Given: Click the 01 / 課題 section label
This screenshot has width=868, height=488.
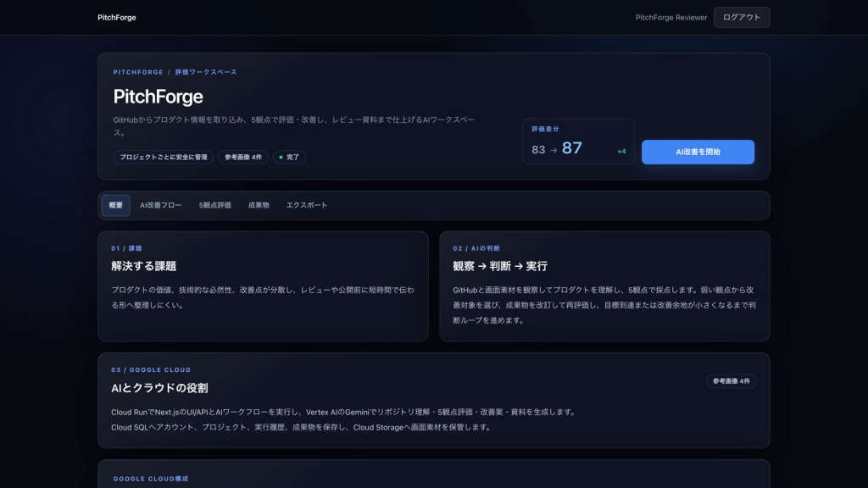Looking at the screenshot, I should pyautogui.click(x=127, y=248).
